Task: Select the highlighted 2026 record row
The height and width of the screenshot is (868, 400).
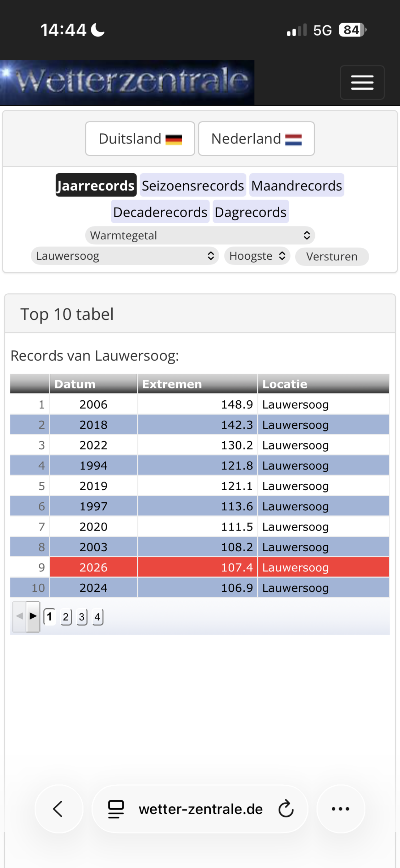Action: coord(199,567)
